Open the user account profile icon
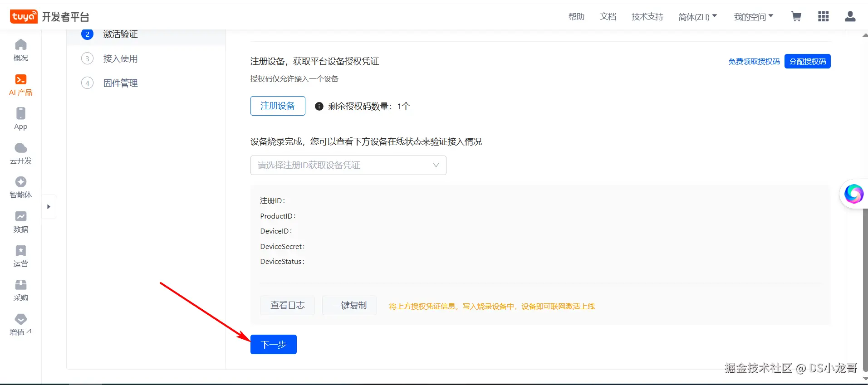 tap(850, 17)
